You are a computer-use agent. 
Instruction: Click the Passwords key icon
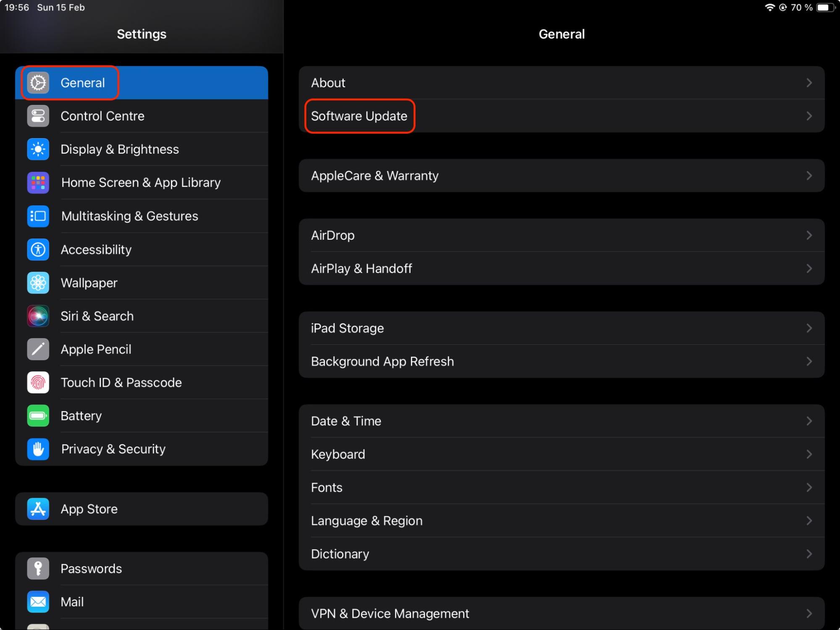(x=38, y=568)
